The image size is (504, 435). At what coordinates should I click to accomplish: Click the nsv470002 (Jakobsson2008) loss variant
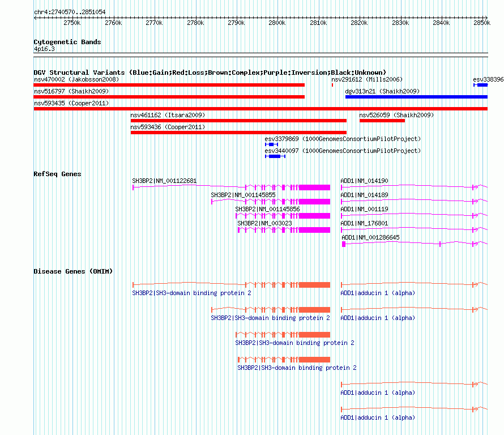tap(169, 85)
